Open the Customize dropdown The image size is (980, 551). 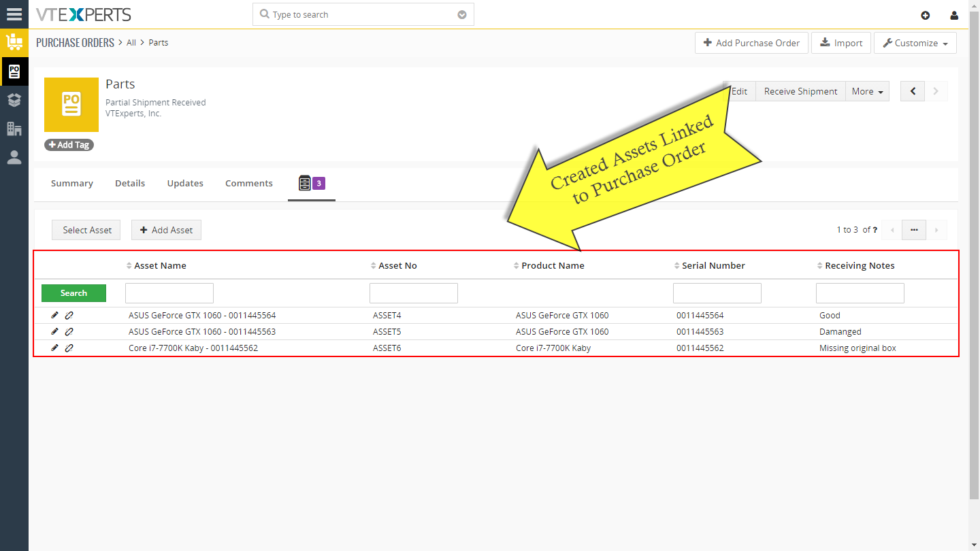coord(915,43)
